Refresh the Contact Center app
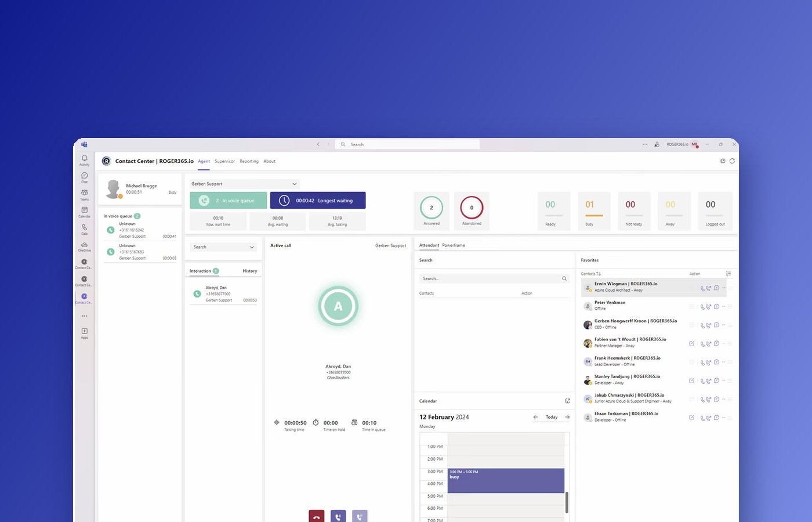Viewport: 812px width, 522px height. 732,161
